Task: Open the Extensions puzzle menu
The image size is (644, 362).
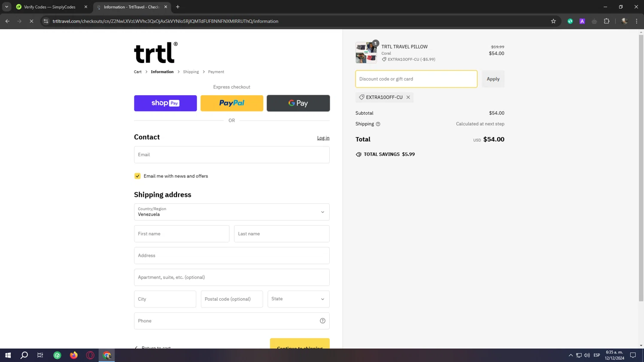Action: tap(607, 21)
